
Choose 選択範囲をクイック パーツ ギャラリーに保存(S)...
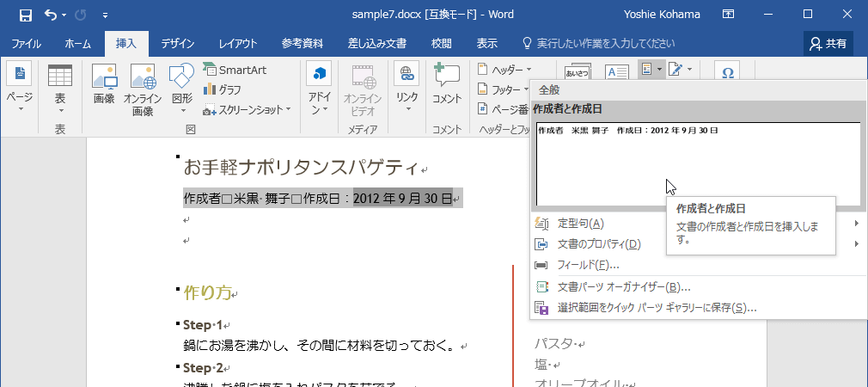pos(698,308)
